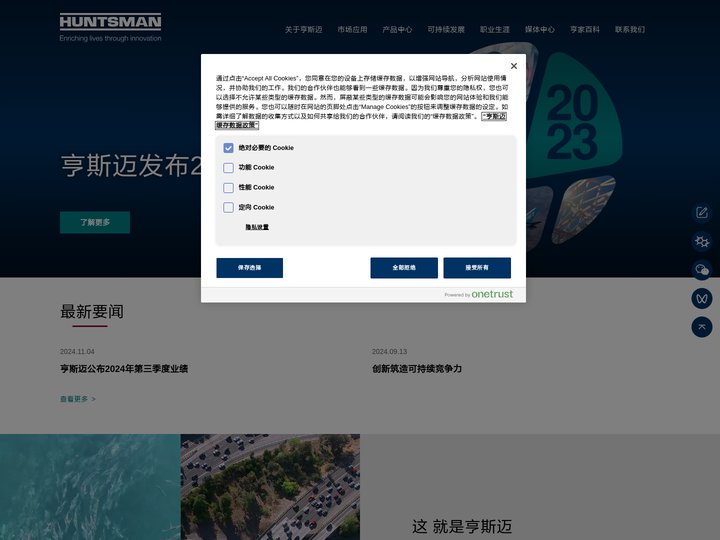The width and height of the screenshot is (720, 540).
Task: Open the 职业生涯 menu
Action: (495, 29)
